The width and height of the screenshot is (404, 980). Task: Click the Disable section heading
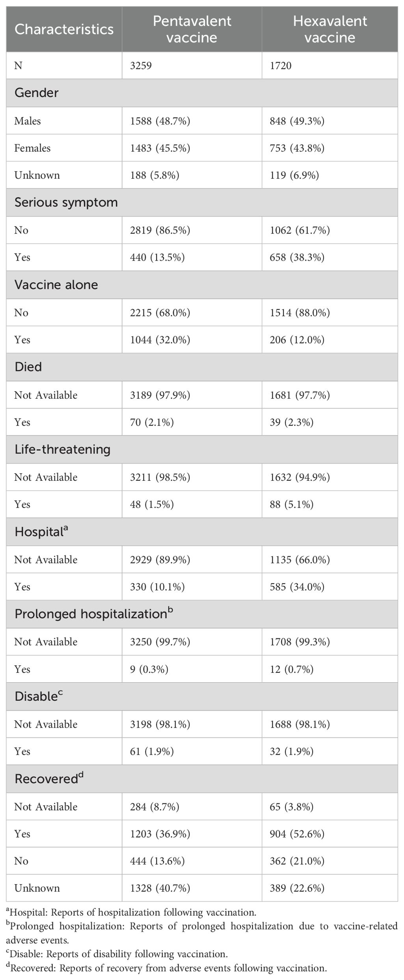[38, 696]
